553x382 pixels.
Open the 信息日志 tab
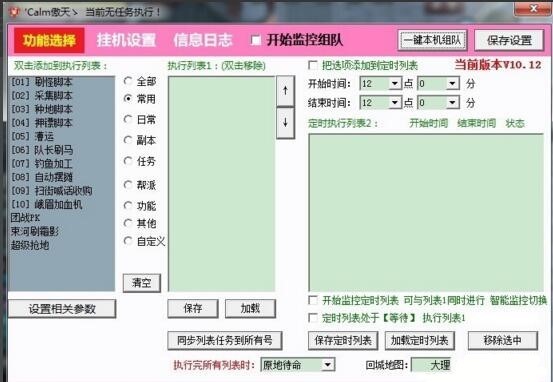[x=203, y=40]
